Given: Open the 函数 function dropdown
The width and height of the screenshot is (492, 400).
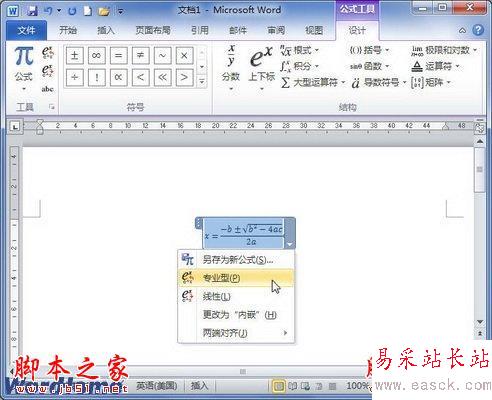Looking at the screenshot, I should click(369, 66).
